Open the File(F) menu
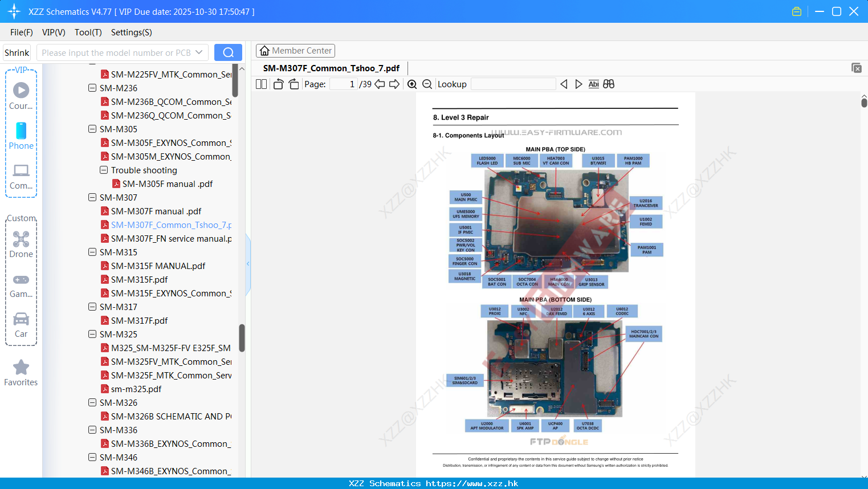Screen dimensions: 868x489 coord(22,32)
